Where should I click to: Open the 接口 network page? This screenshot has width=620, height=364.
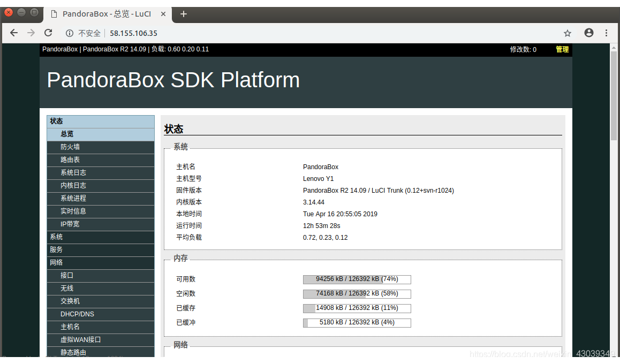101,276
